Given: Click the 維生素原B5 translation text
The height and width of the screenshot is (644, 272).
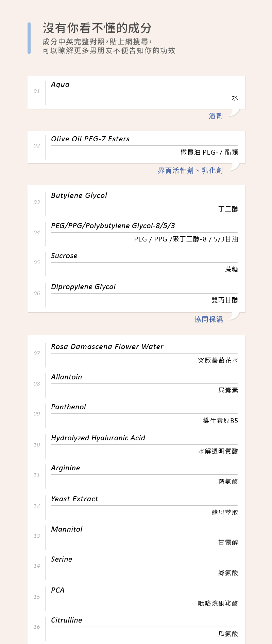Looking at the screenshot, I should [x=221, y=421].
